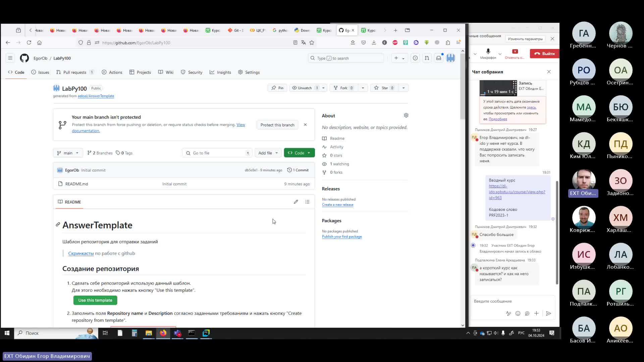The image size is (644, 362).
Task: Open the user avatar menu in GitHub header
Action: (450, 58)
